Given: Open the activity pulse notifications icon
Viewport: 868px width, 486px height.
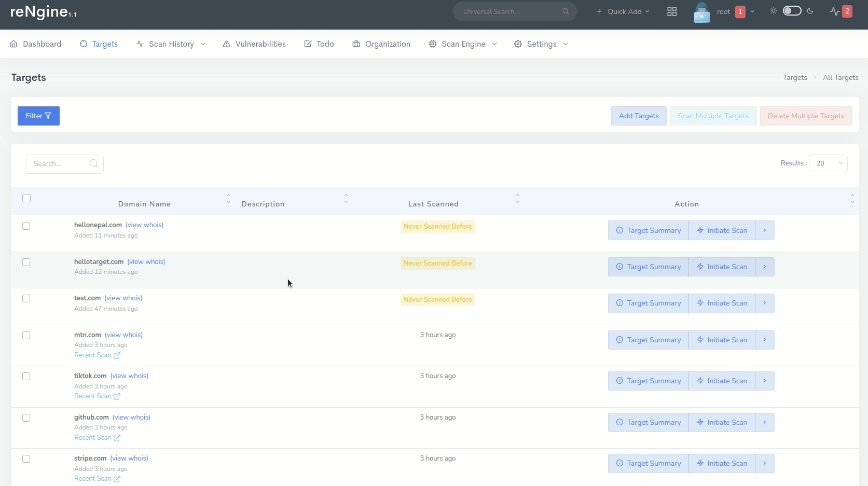Looking at the screenshot, I should 834,11.
